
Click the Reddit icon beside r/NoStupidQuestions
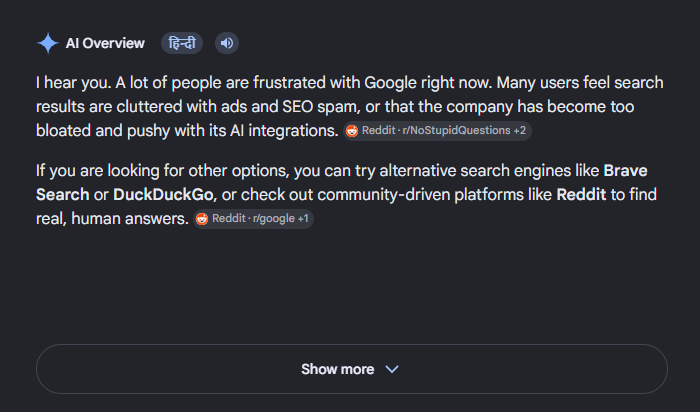[x=352, y=131]
